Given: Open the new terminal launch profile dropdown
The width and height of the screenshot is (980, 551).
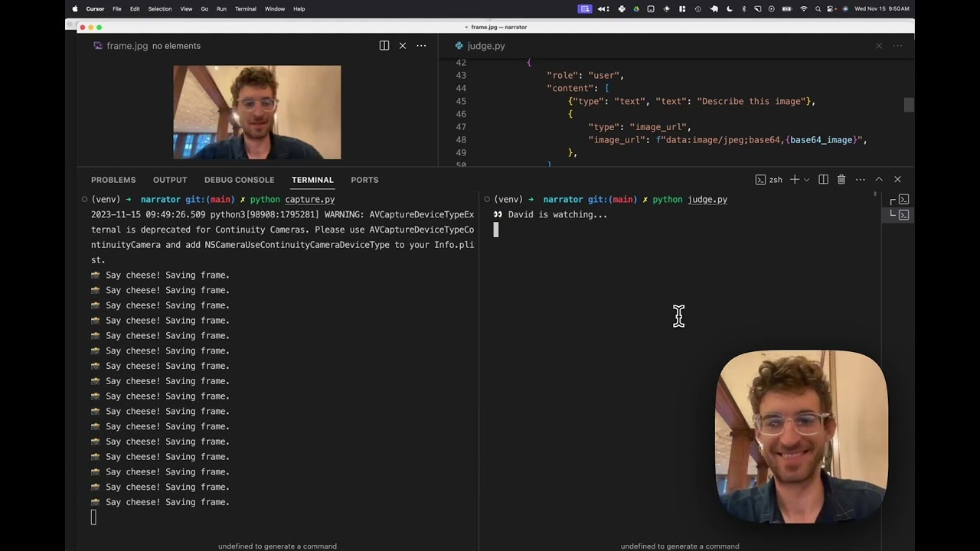Looking at the screenshot, I should [806, 180].
